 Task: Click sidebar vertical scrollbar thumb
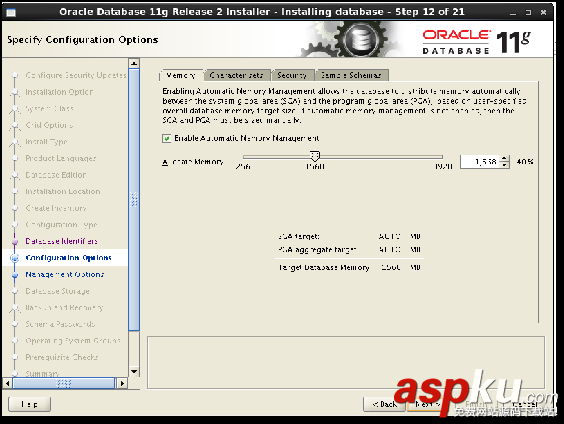[x=134, y=200]
